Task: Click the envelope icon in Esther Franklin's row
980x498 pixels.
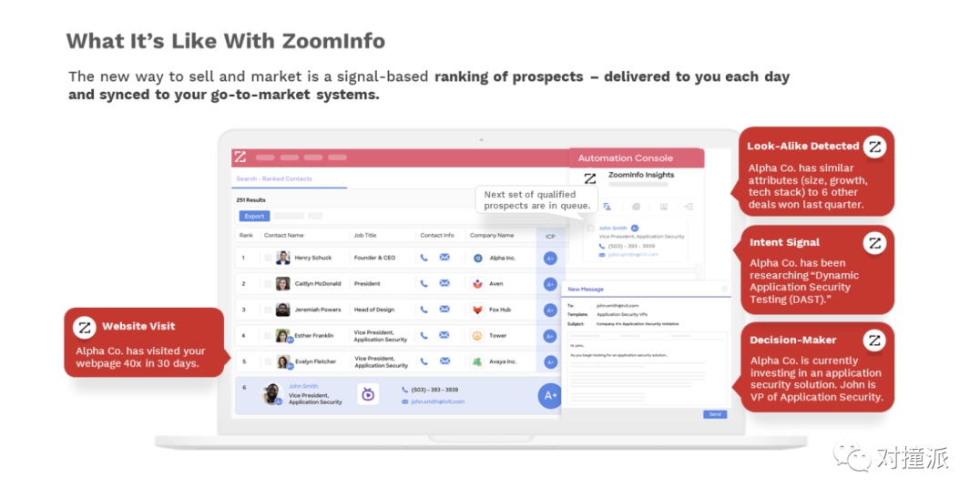Action: click(x=444, y=336)
